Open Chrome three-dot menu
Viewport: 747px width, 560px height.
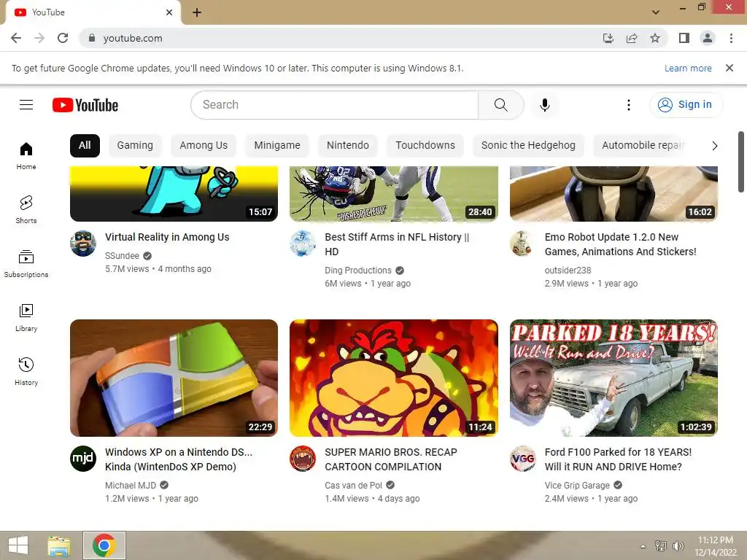coord(731,38)
